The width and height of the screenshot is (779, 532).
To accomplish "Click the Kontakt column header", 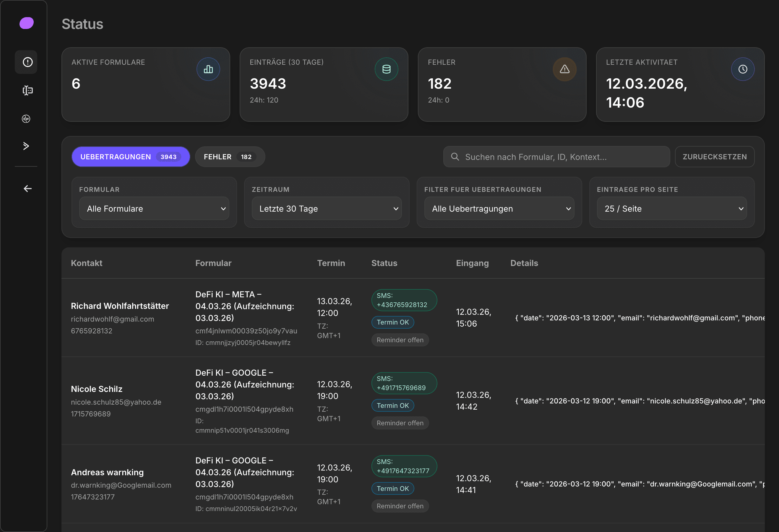I will coord(87,263).
